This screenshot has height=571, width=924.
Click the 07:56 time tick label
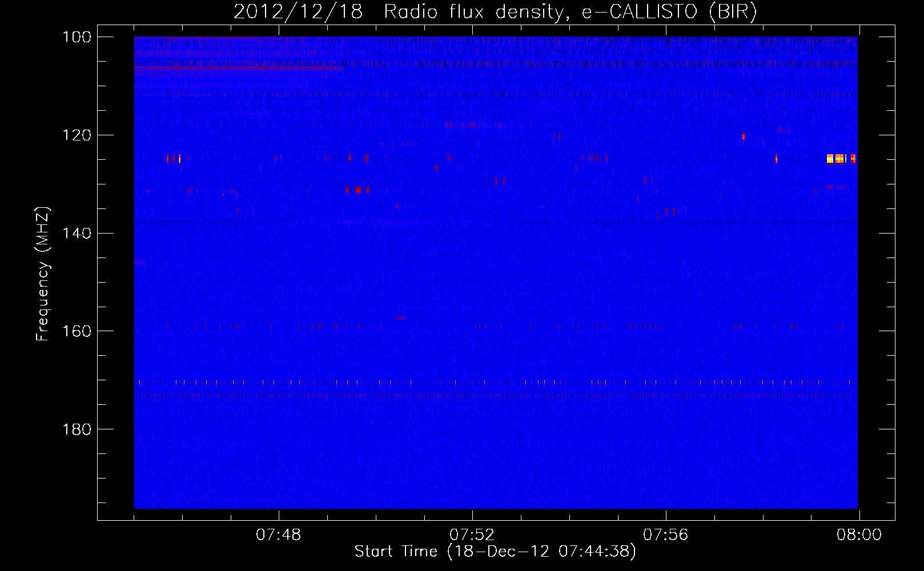pyautogui.click(x=666, y=535)
